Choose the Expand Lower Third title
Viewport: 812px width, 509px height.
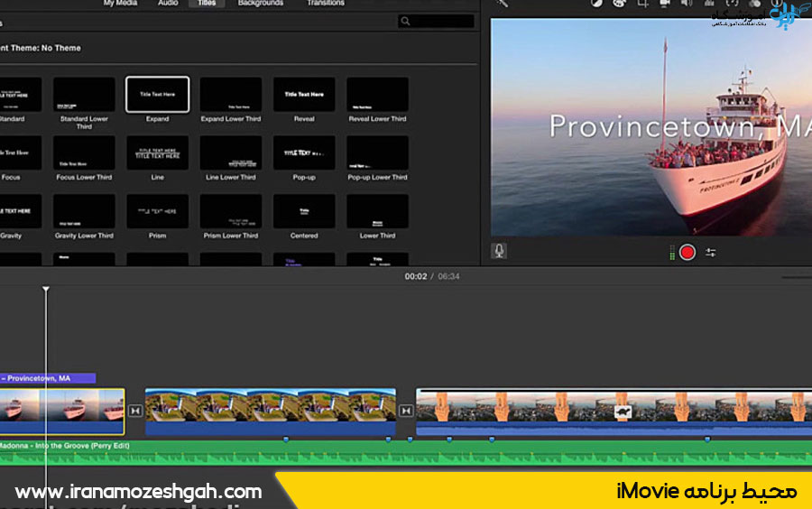point(230,95)
